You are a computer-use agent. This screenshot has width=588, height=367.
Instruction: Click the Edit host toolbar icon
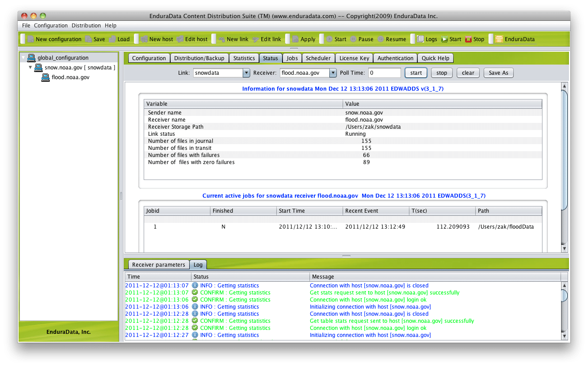[x=180, y=39]
